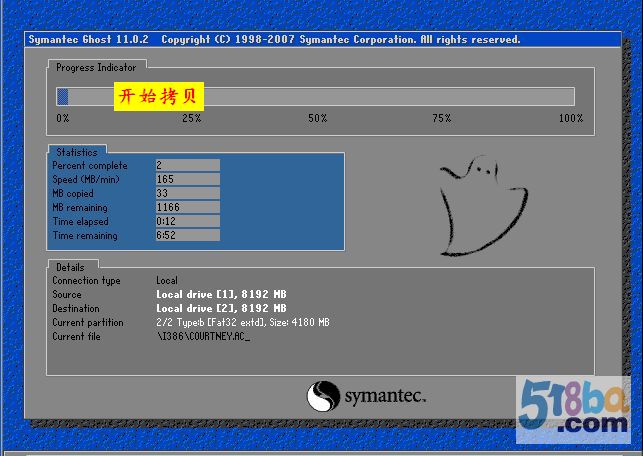
Task: Click the Connection type label
Action: 87,280
